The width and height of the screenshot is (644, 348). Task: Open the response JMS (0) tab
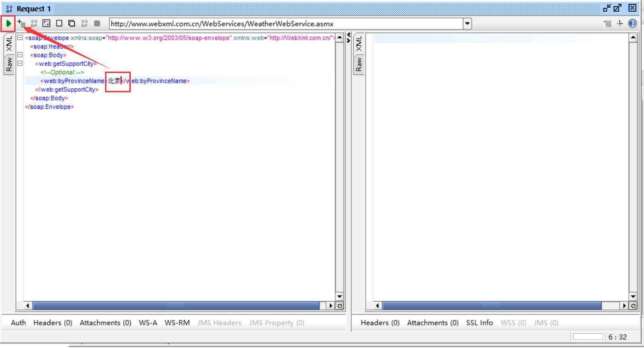point(546,323)
